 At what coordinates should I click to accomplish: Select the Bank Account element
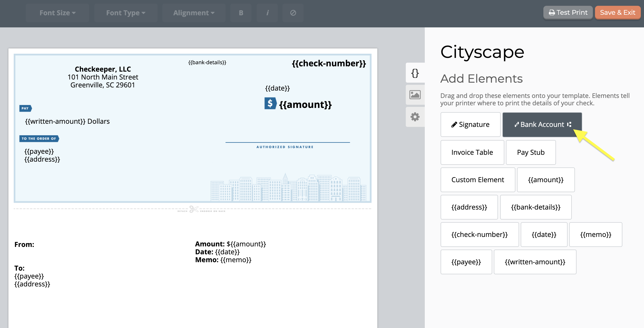(542, 125)
